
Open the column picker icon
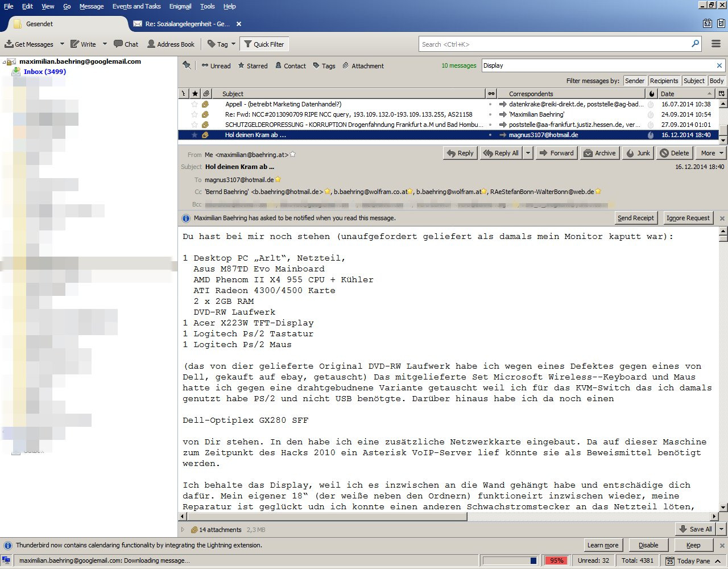[x=722, y=93]
